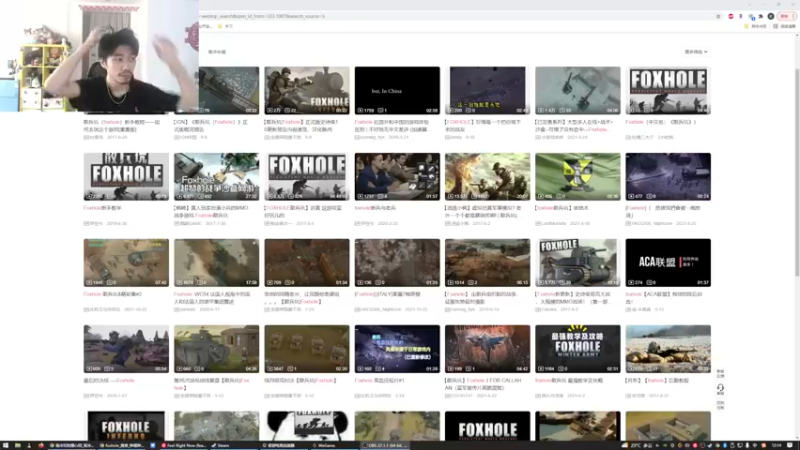Open the men-in-suits video thumbnail 01:57
The height and width of the screenshot is (450, 800).
[397, 177]
